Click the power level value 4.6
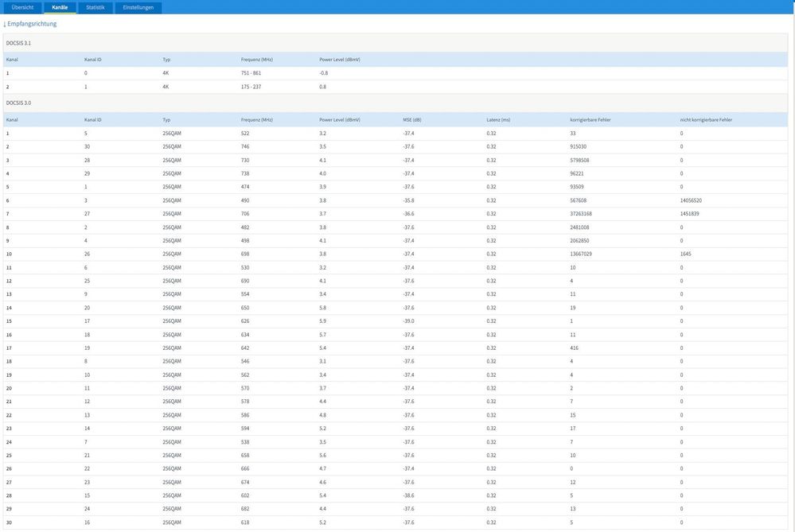The height and width of the screenshot is (532, 795). pyautogui.click(x=322, y=482)
